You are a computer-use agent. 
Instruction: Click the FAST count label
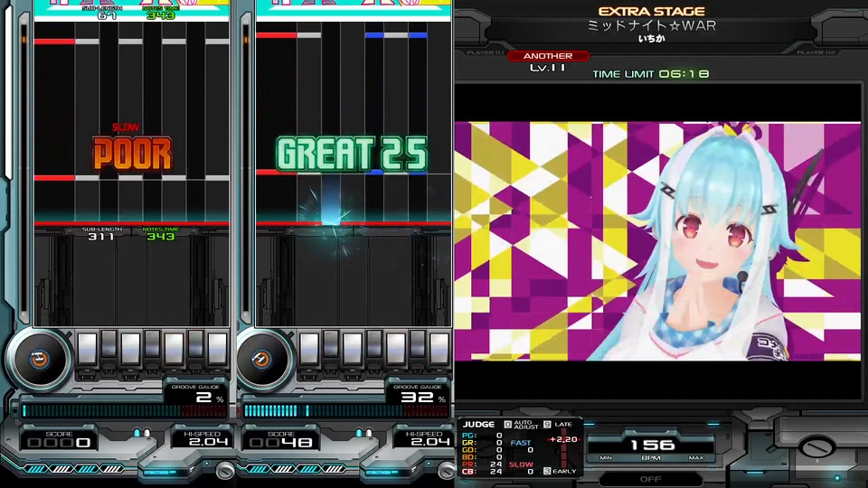point(521,443)
